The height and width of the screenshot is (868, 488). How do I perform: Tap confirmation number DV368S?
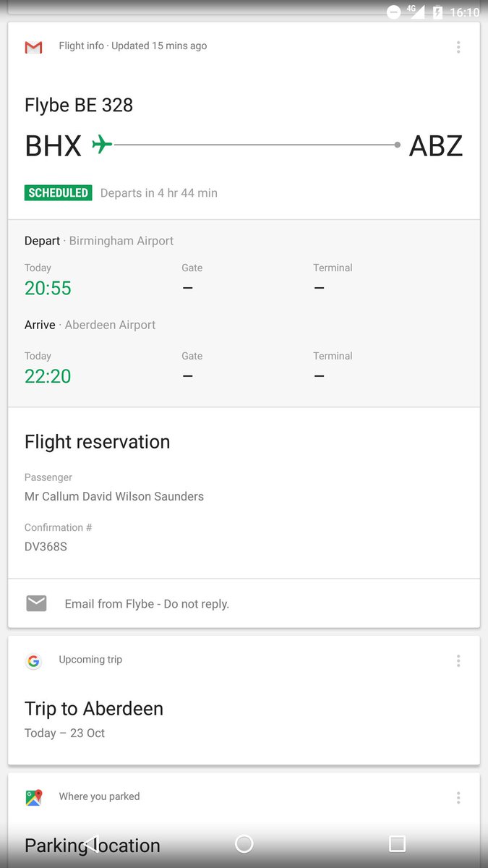tap(46, 547)
